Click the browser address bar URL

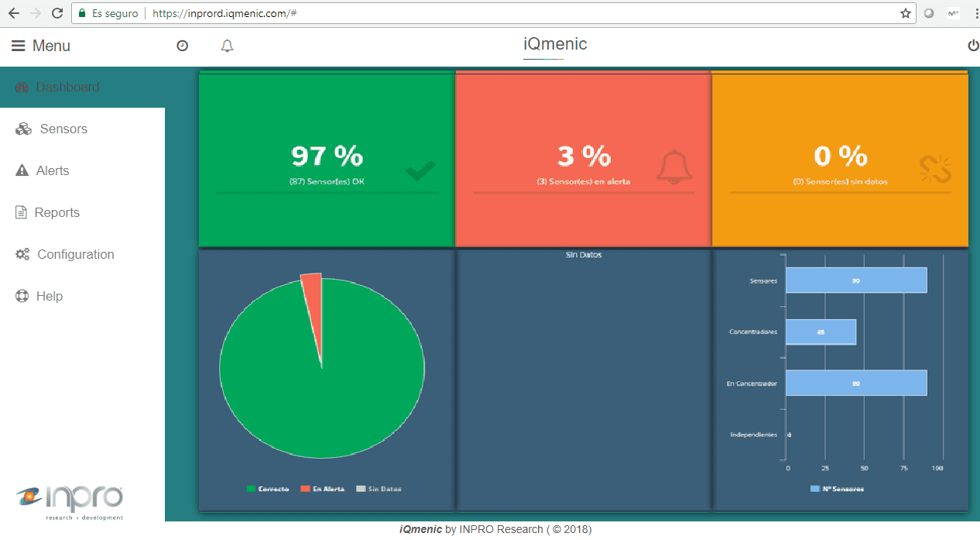224,13
